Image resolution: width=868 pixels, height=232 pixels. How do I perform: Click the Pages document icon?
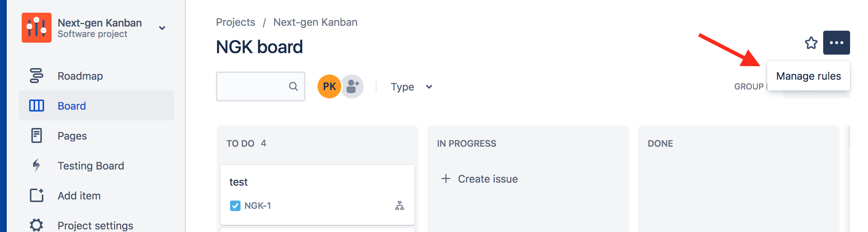pyautogui.click(x=36, y=135)
